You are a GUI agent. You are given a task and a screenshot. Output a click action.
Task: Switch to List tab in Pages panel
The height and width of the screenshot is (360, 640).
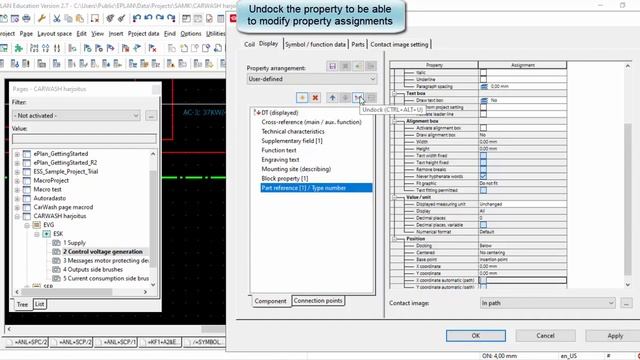[39, 304]
